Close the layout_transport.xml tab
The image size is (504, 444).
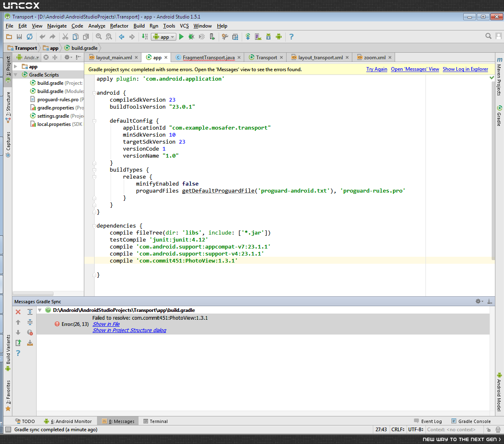pyautogui.click(x=347, y=58)
